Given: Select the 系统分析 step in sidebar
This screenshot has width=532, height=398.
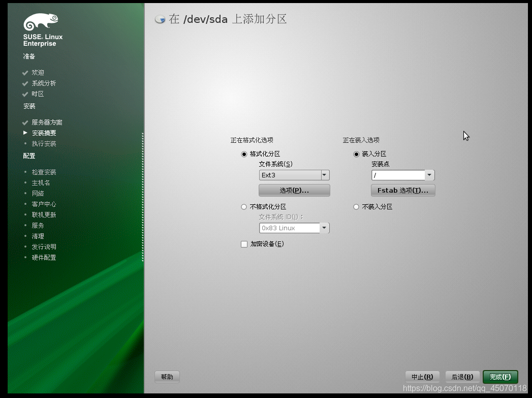Looking at the screenshot, I should tap(44, 83).
